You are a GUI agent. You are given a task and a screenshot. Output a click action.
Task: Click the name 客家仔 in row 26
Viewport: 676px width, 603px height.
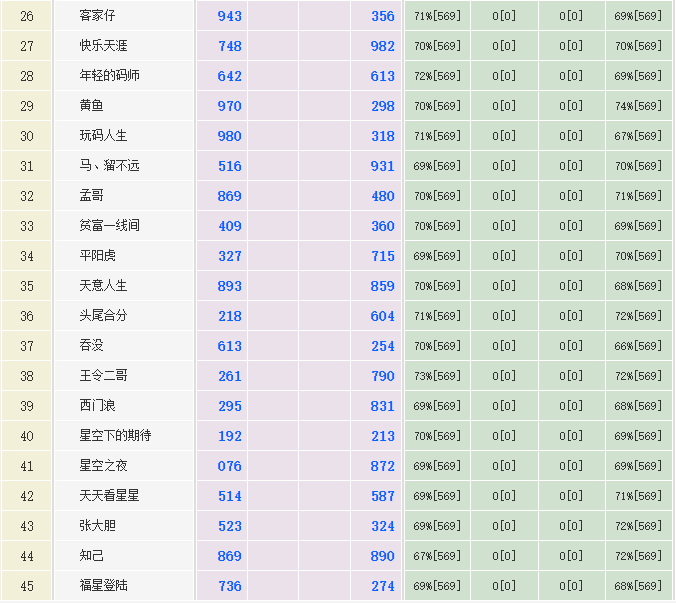click(x=99, y=16)
